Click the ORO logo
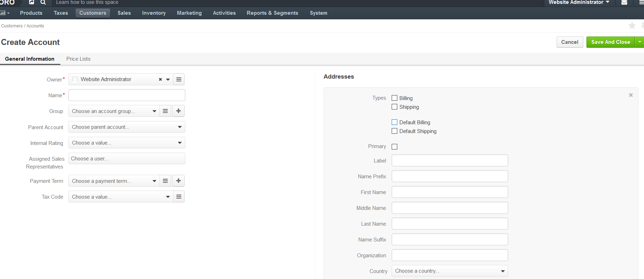The height and width of the screenshot is (279, 644). (x=7, y=2)
